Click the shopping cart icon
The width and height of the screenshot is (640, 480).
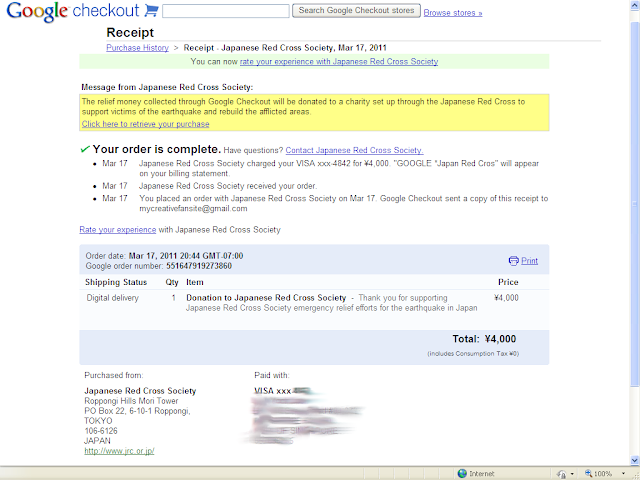[151, 11]
